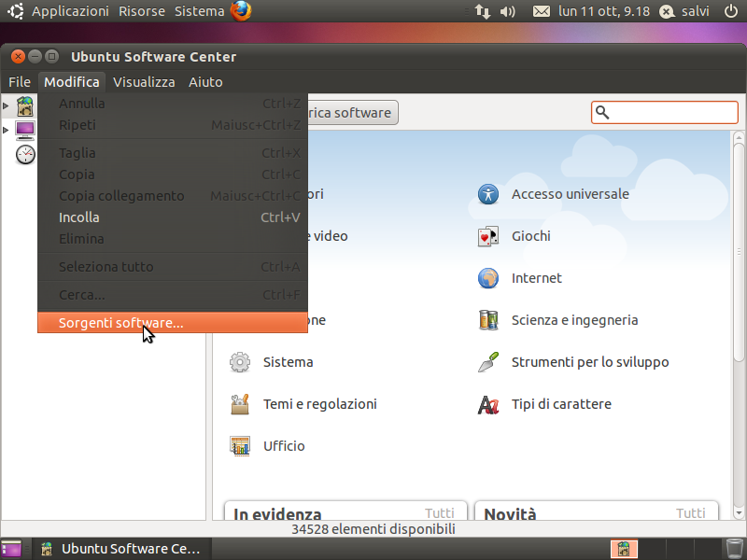Open the network connections indicator
The width and height of the screenshot is (747, 560).
click(483, 11)
